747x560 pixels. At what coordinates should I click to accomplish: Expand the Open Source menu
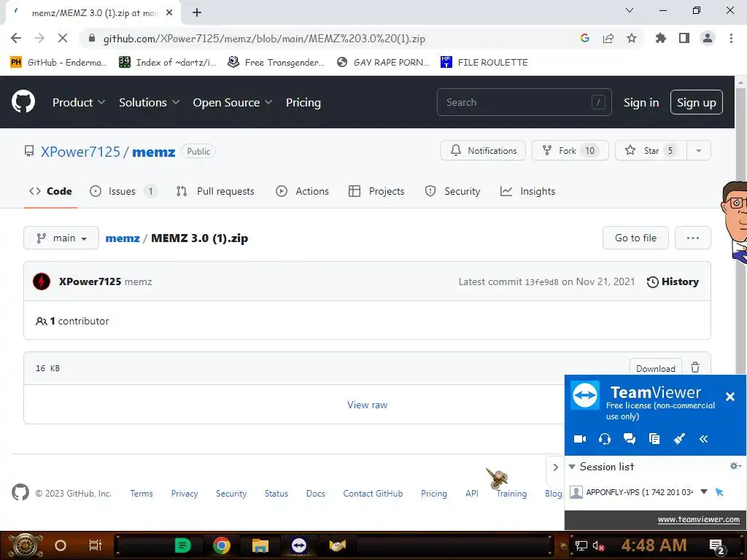pos(233,102)
